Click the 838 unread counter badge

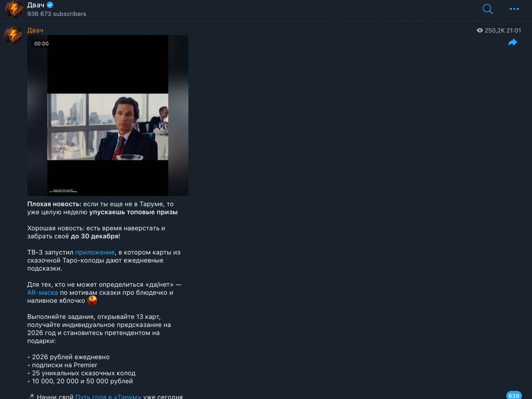[x=514, y=395]
